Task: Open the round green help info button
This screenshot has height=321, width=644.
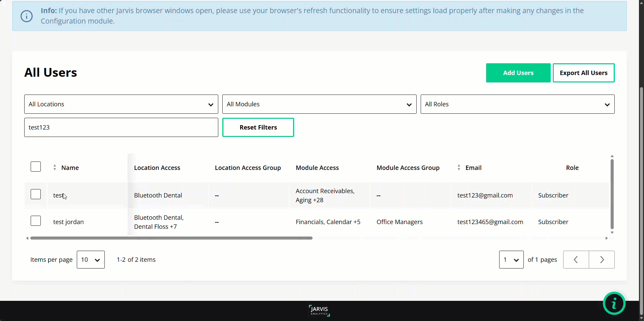Action: click(x=614, y=303)
